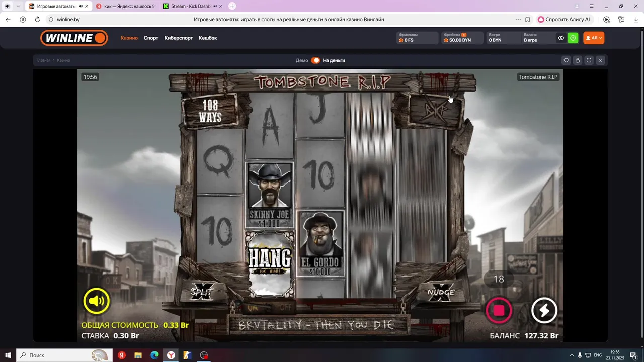
Task: Open a new browser tab
Action: (x=232, y=6)
